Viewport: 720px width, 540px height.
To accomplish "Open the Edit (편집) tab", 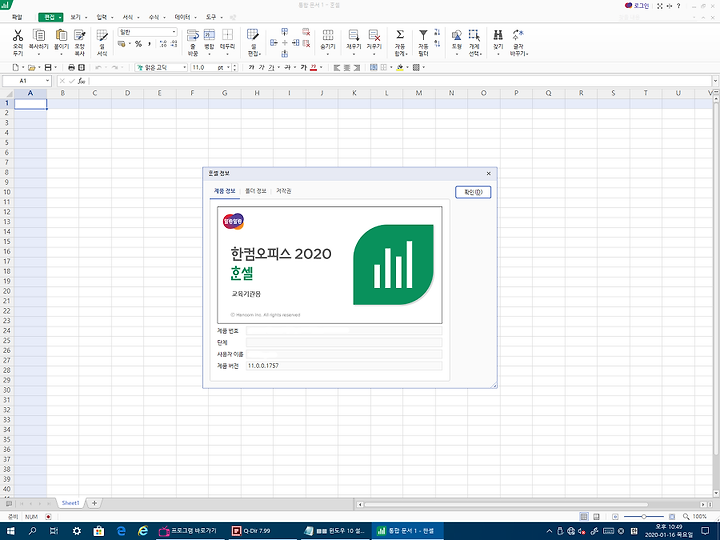I will click(50, 17).
